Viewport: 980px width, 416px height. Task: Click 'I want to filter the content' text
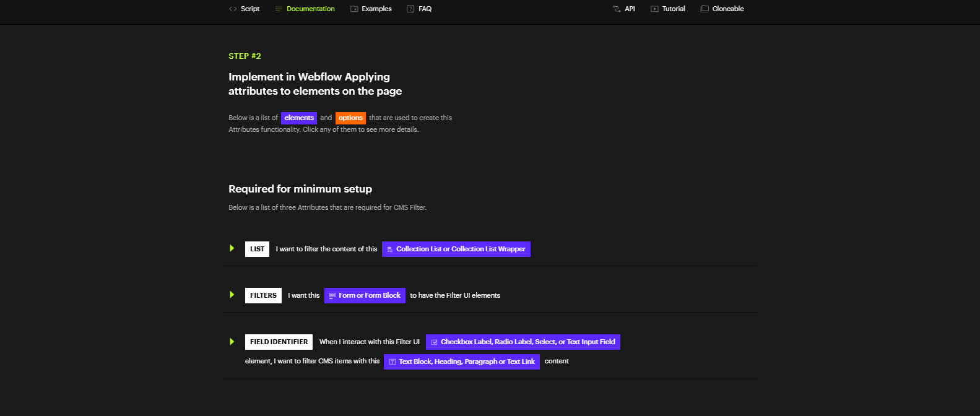click(326, 249)
